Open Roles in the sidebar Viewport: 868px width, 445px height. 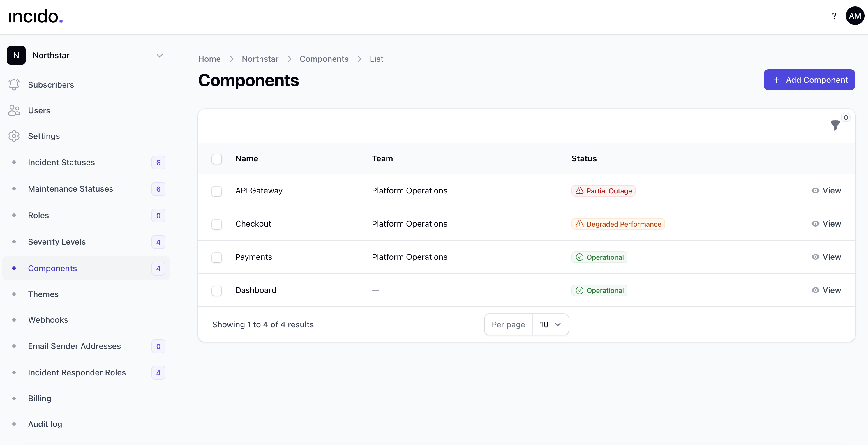86,215
